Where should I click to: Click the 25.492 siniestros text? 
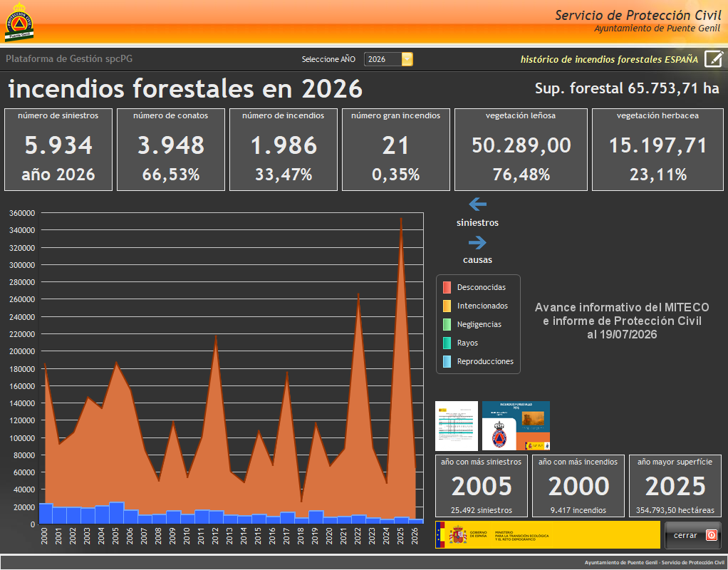[x=482, y=510]
